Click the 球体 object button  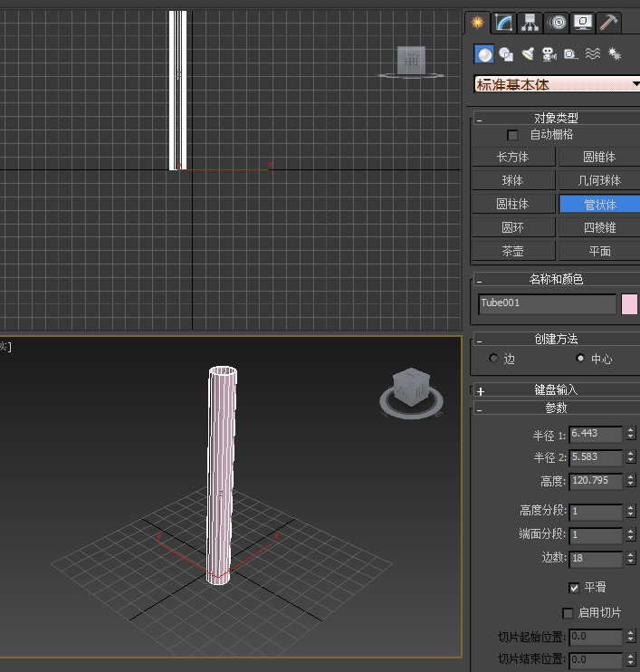pyautogui.click(x=513, y=180)
